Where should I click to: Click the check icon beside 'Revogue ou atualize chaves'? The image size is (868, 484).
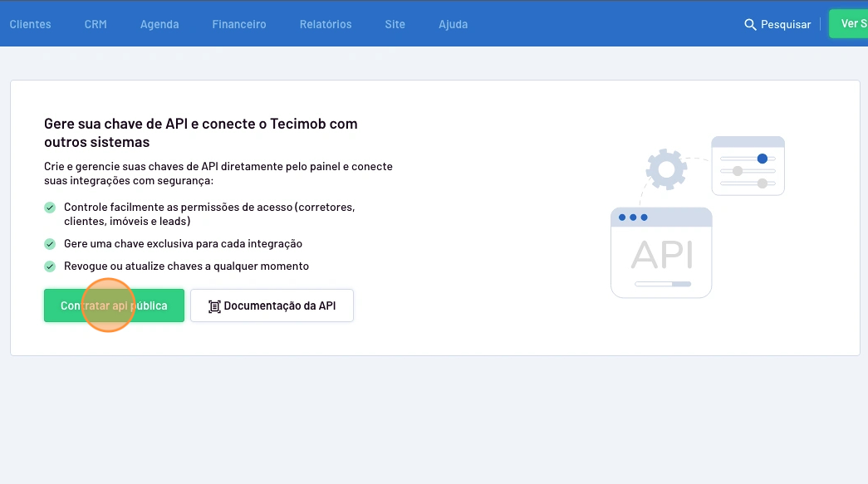[x=50, y=266]
